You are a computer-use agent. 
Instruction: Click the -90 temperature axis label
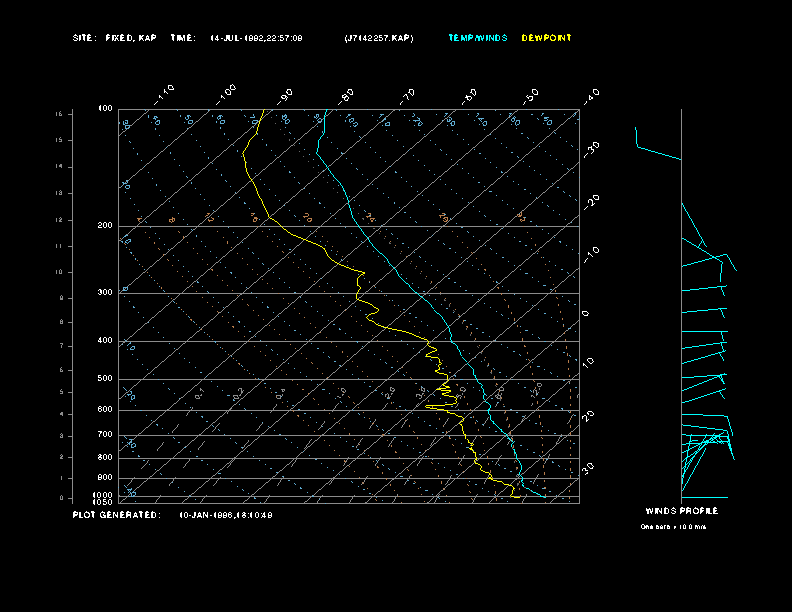(284, 96)
